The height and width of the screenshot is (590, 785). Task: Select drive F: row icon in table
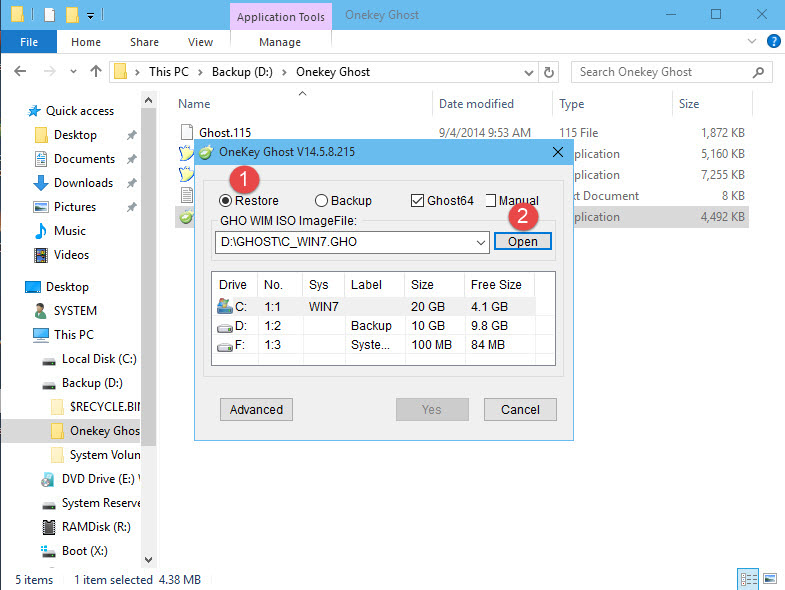[225, 347]
